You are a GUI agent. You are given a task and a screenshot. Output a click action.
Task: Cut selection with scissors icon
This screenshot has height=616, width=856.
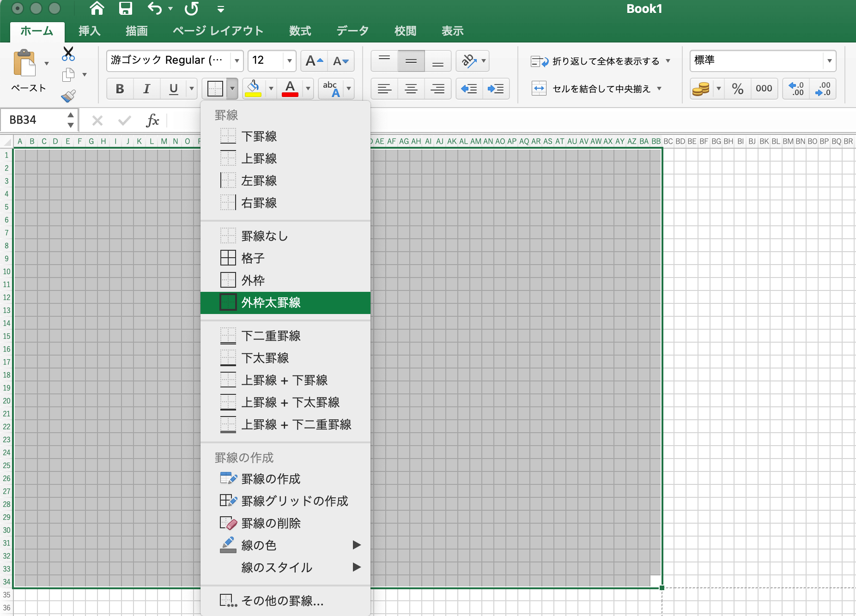(x=68, y=54)
